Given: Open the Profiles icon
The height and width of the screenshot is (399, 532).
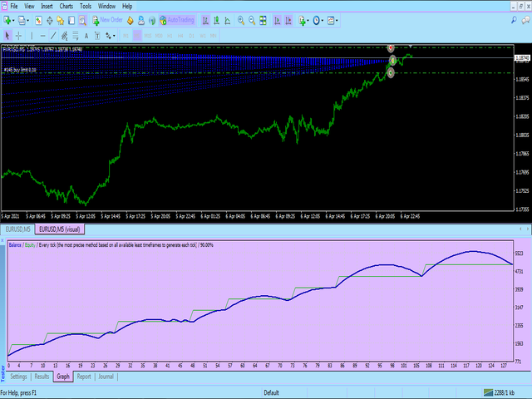Looking at the screenshot, I should 22,20.
